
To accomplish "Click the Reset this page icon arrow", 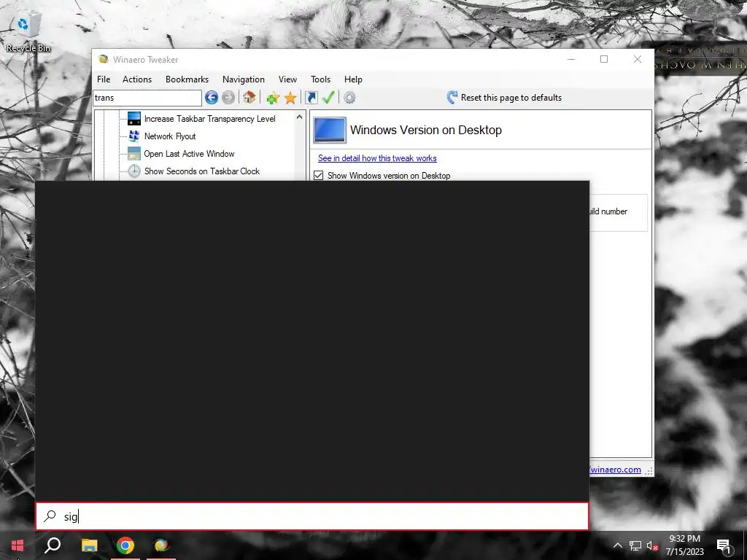I will point(452,98).
